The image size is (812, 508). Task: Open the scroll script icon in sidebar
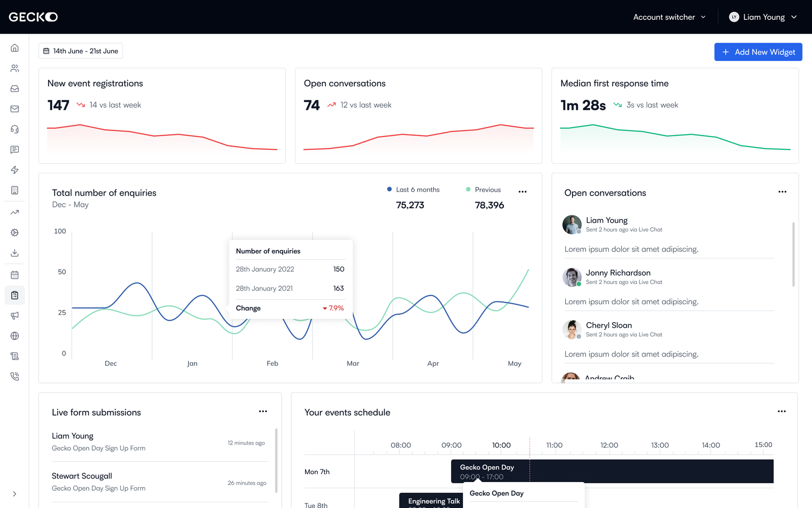pos(15,356)
